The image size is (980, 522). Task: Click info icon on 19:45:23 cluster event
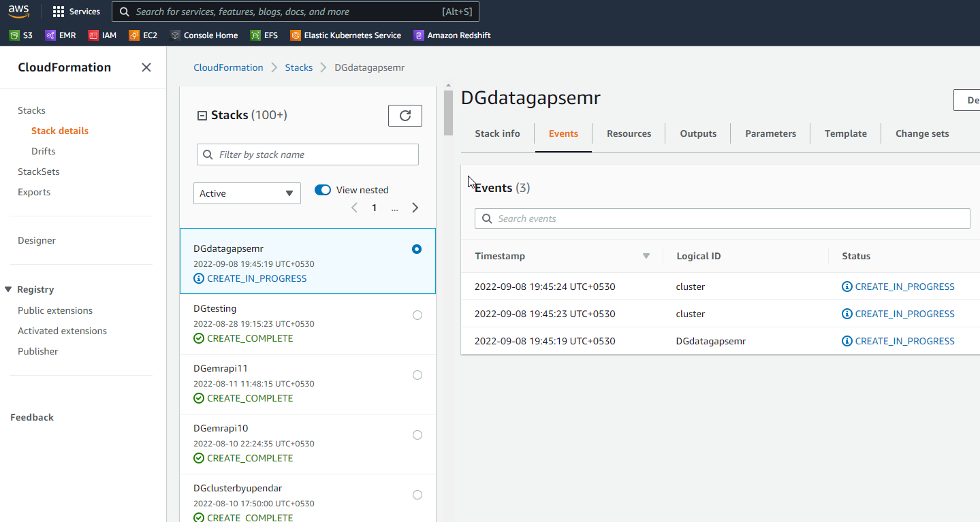point(847,314)
